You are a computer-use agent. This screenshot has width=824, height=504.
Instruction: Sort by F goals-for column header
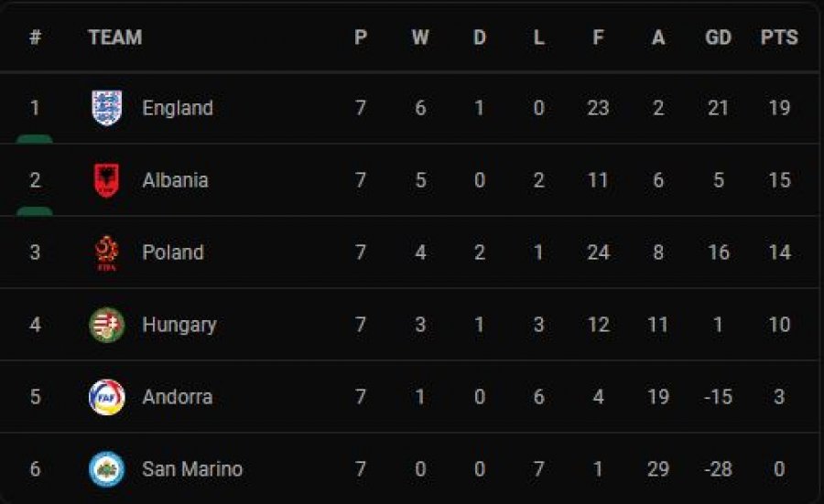[598, 38]
